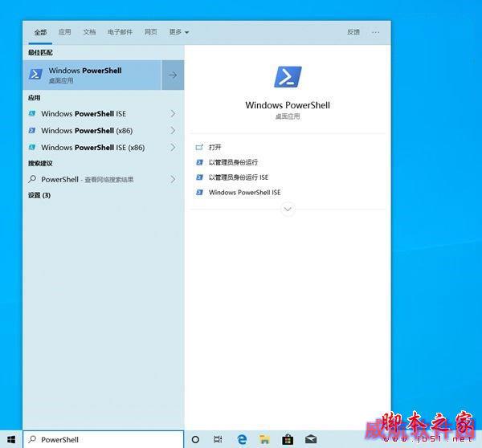Click magnifier icon in taskbar search box
The image size is (482, 448).
pyautogui.click(x=32, y=439)
